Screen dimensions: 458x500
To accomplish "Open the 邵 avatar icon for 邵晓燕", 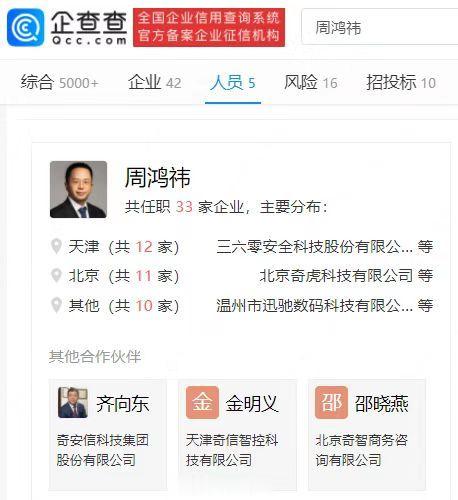I will 331,402.
